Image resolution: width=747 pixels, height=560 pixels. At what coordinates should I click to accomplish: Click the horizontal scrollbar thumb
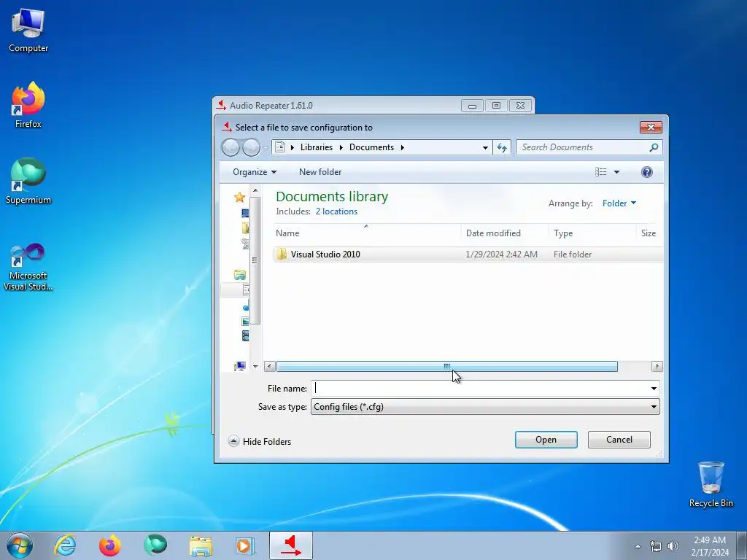[447, 366]
